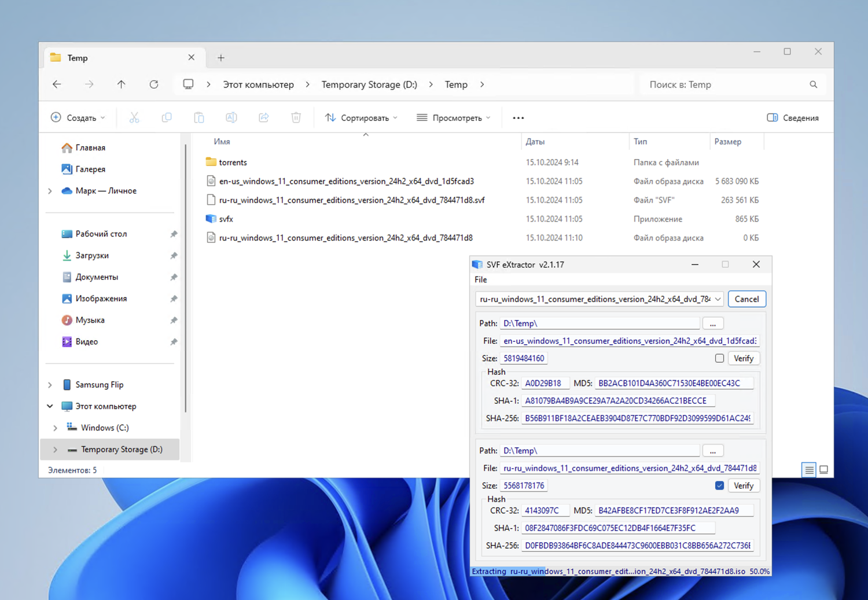The width and height of the screenshot is (868, 600).
Task: Open SVF file selection combo box
Action: [x=599, y=299]
